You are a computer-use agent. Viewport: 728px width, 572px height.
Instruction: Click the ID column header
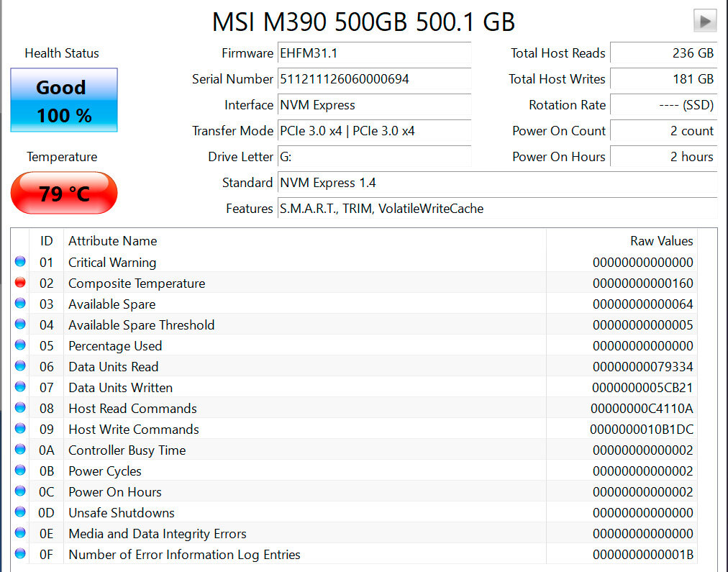point(47,241)
